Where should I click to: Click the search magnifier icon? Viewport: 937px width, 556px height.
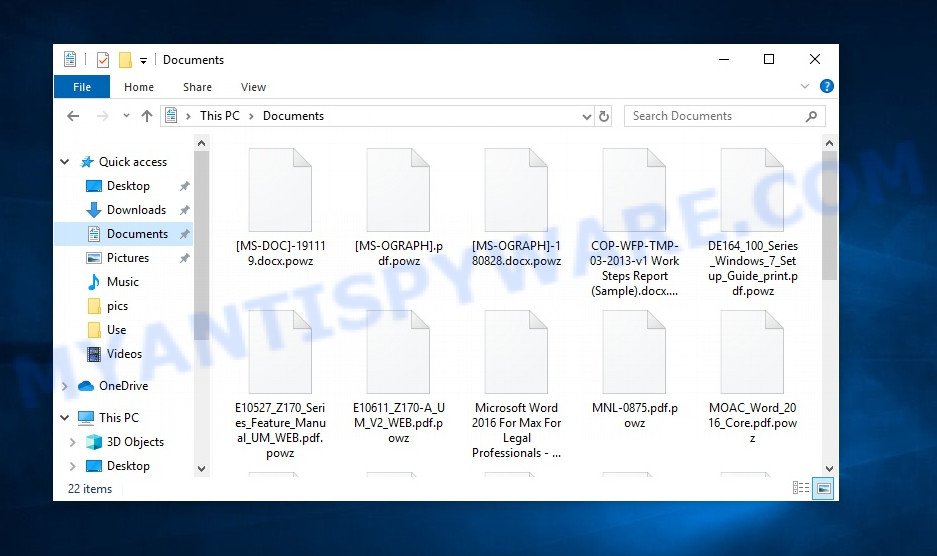tap(811, 116)
